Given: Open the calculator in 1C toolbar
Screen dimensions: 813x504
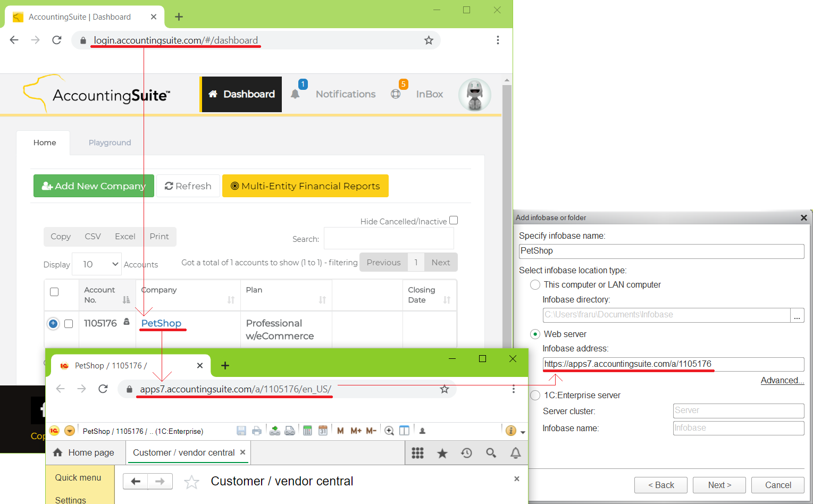Looking at the screenshot, I should click(307, 431).
